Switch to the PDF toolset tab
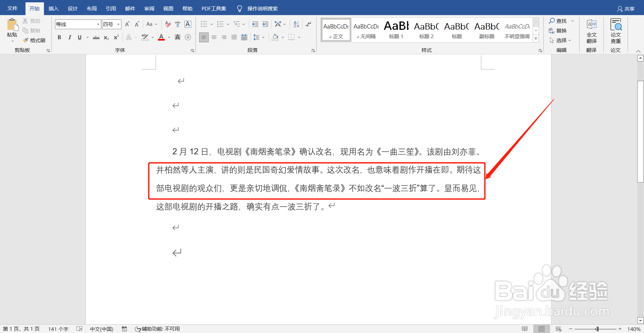 click(x=214, y=9)
